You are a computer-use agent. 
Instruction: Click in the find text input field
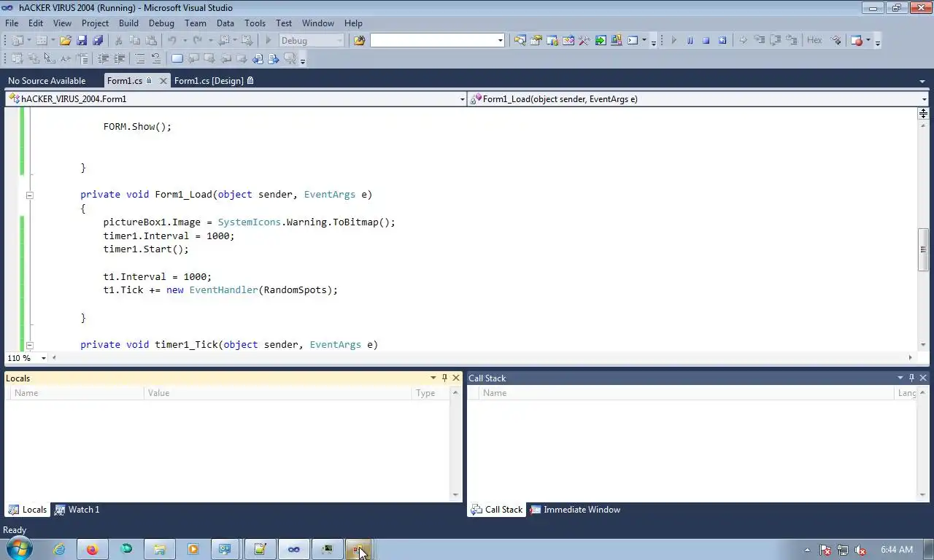(x=433, y=41)
